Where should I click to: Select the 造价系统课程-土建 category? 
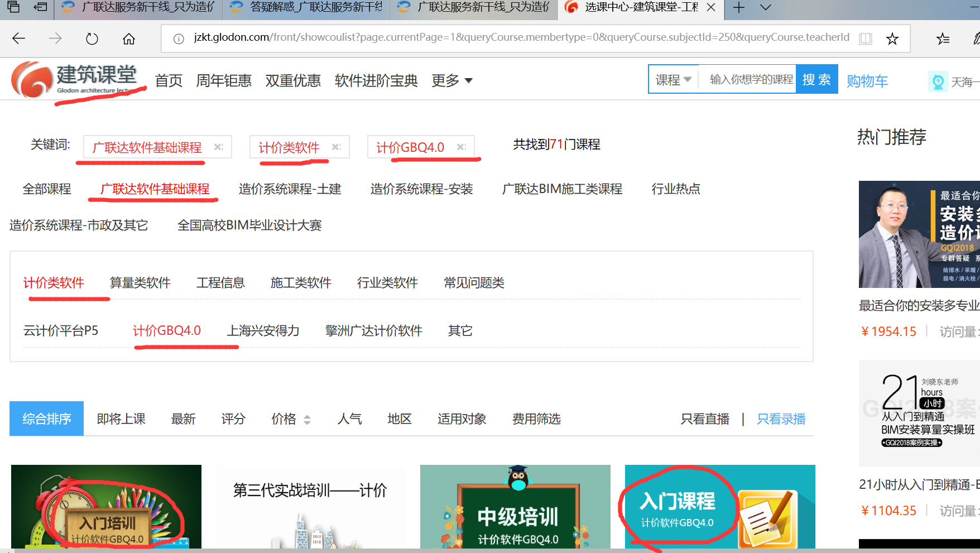290,189
